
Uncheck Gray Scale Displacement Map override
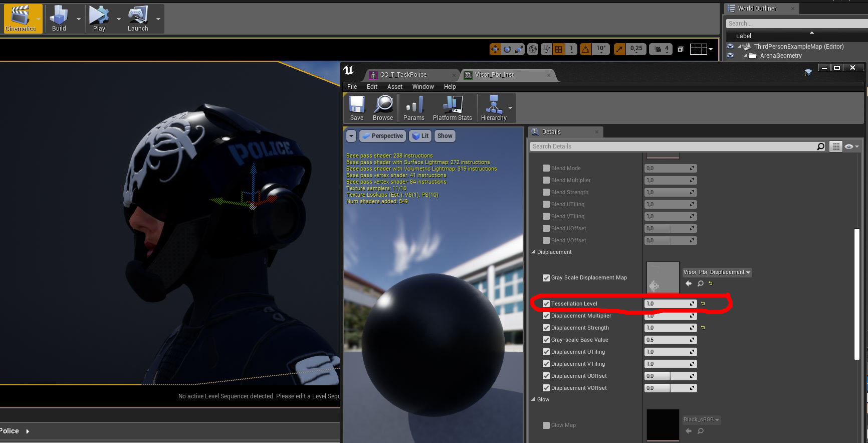546,277
